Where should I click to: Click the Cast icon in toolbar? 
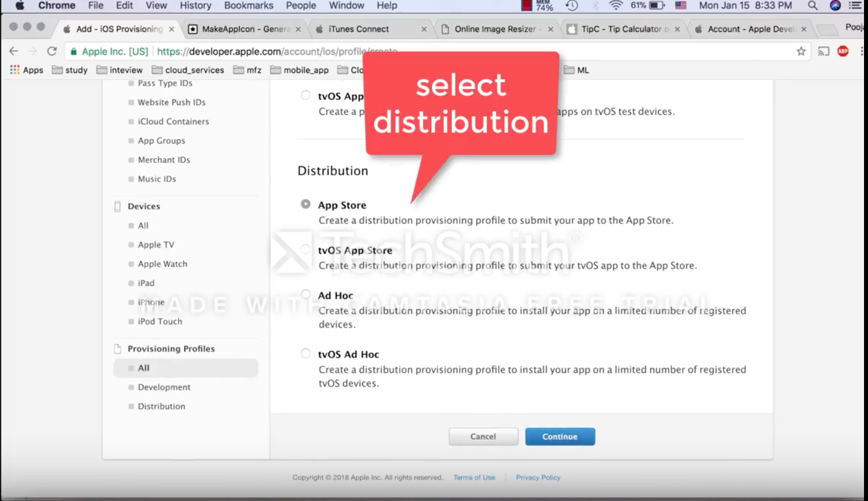[x=824, y=51]
